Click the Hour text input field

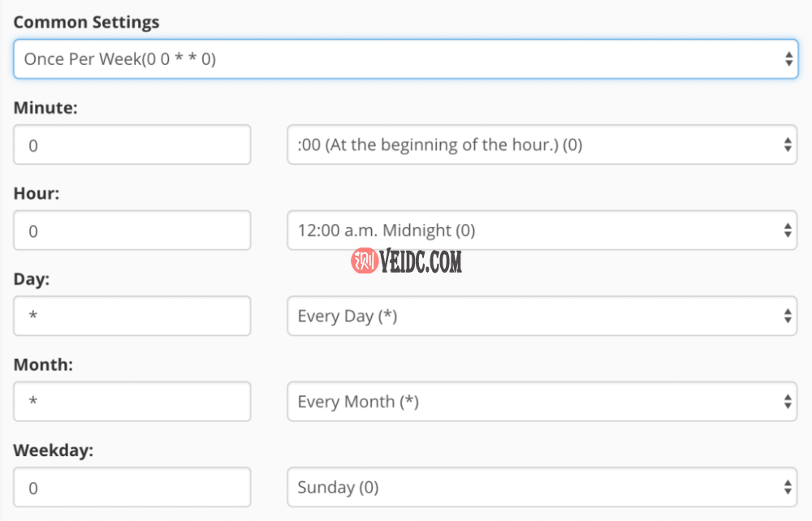(132, 230)
